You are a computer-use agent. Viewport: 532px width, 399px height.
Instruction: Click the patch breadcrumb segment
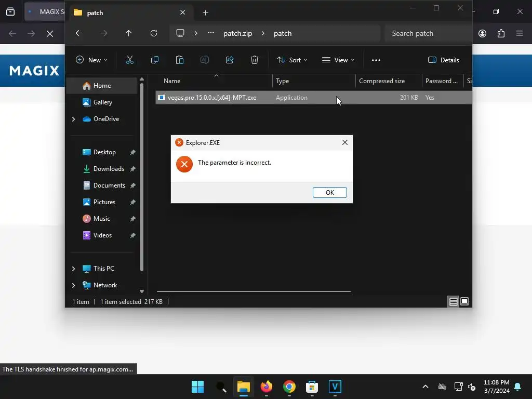tap(283, 33)
